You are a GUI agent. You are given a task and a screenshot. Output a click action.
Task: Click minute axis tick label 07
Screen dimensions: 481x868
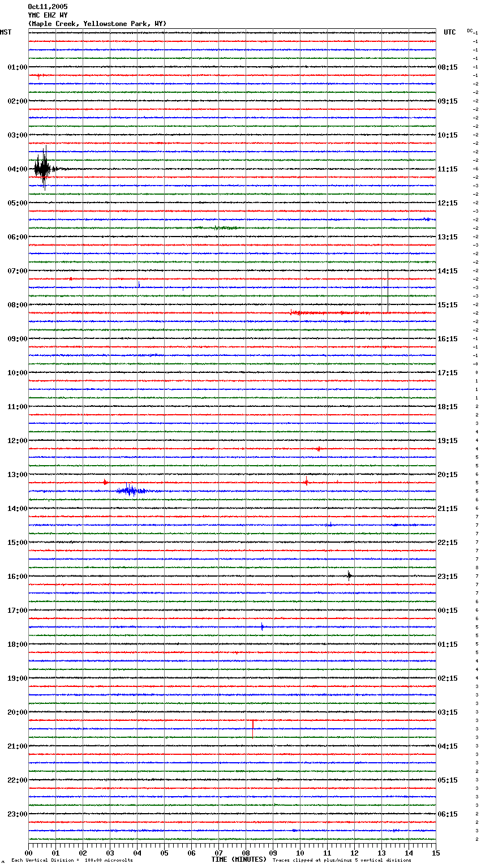(x=218, y=853)
